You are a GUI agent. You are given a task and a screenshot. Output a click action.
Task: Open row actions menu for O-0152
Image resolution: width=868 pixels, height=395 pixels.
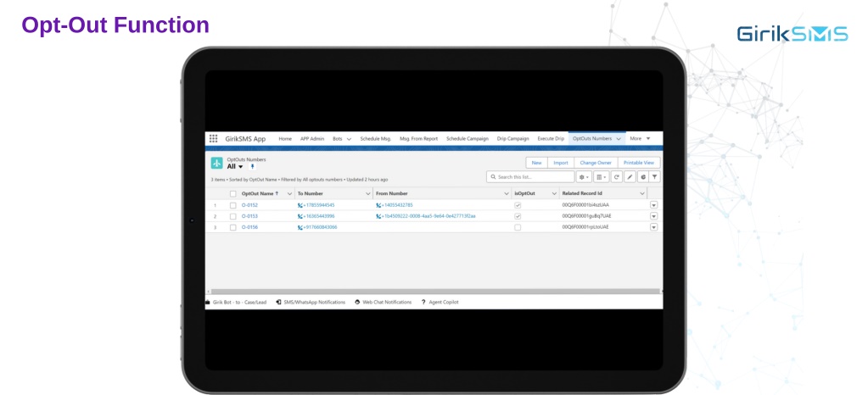tap(654, 205)
